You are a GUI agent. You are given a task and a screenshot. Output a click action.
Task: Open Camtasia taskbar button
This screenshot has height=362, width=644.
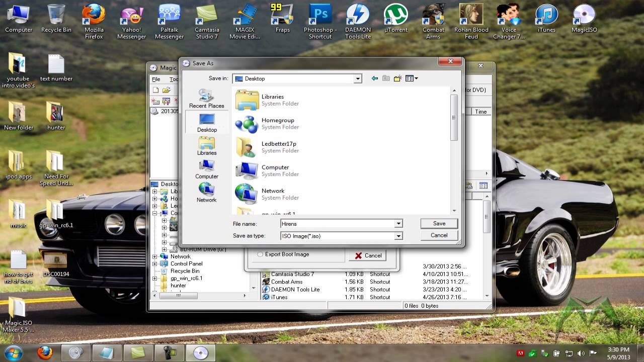(138, 352)
